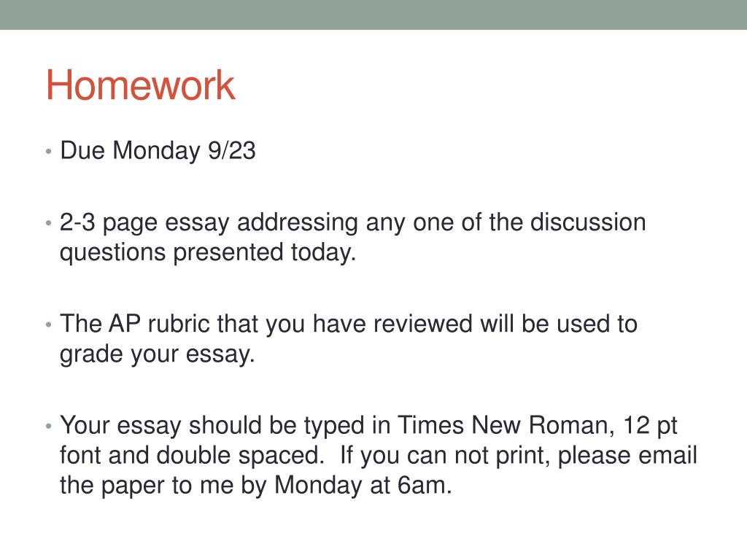Click the '12 pt' font size text
This screenshot has width=747, height=560.
point(650,426)
